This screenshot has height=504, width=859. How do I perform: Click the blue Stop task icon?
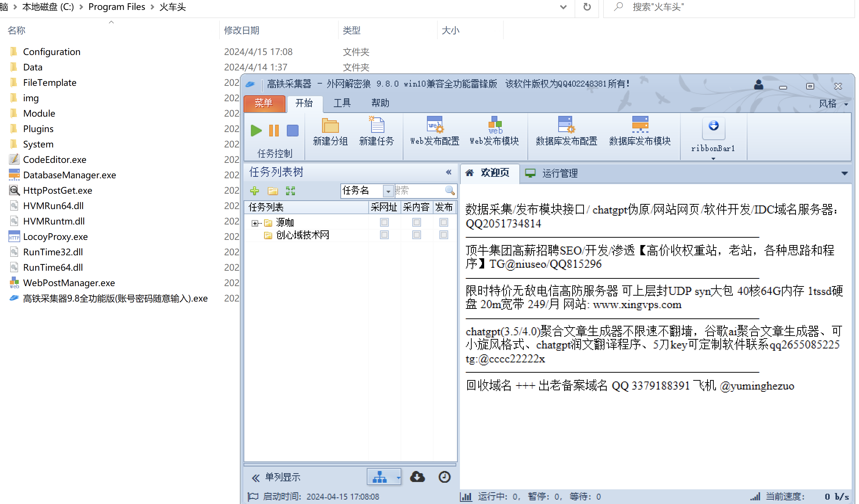(x=292, y=131)
